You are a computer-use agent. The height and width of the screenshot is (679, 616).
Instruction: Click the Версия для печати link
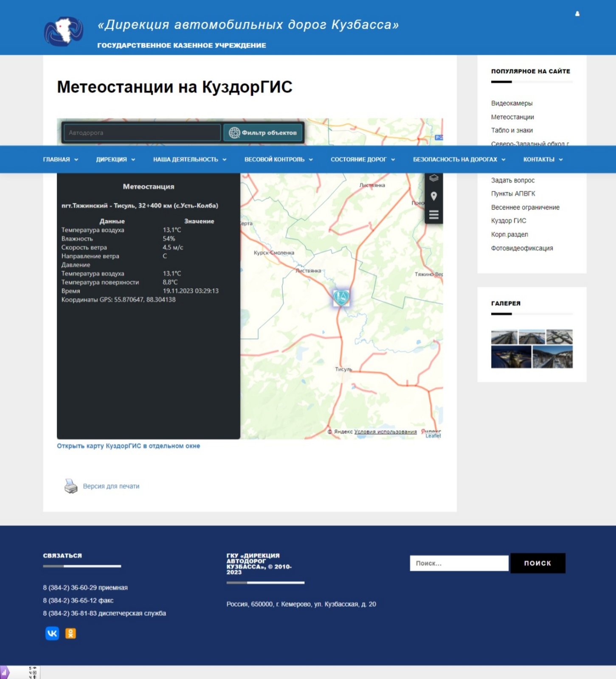coord(111,486)
